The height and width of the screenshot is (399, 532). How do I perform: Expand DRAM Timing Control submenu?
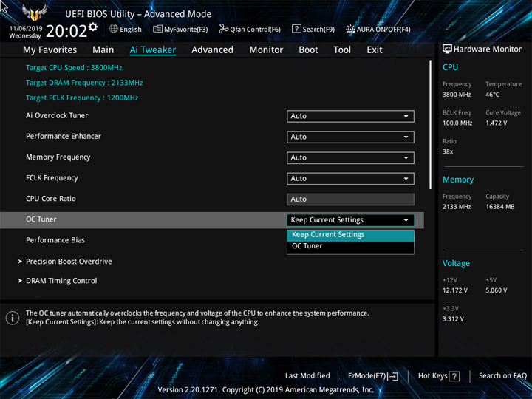(61, 281)
